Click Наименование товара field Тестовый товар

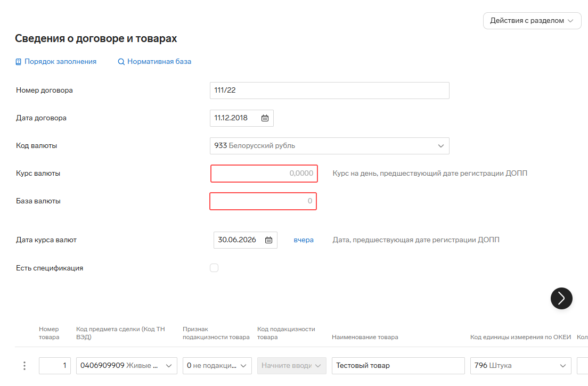click(398, 366)
